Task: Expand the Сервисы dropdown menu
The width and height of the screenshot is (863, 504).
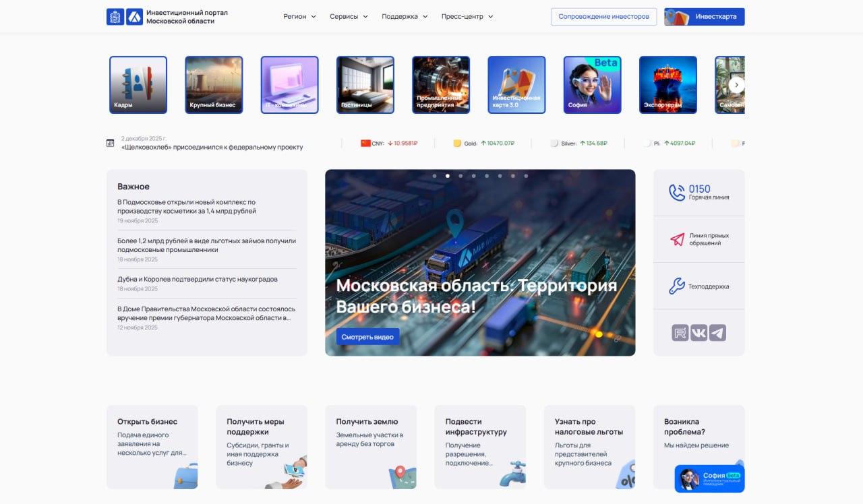Action: pyautogui.click(x=349, y=17)
